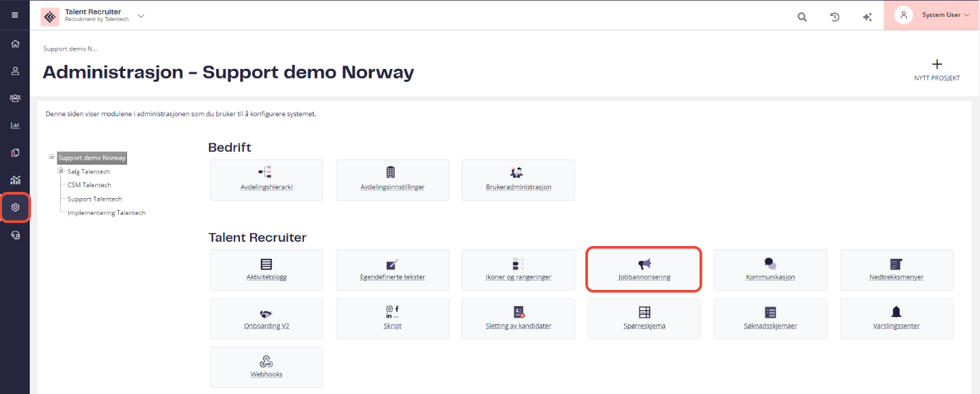Open the hamburger menu in sidebar
The height and width of the screenshot is (394, 980).
click(x=15, y=15)
